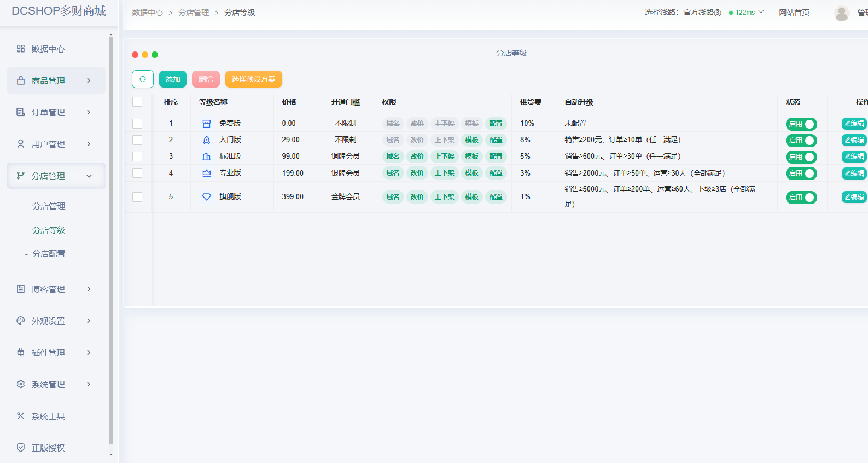The height and width of the screenshot is (463, 868).
Task: Check the 专业版 row checkbox
Action: pos(137,173)
